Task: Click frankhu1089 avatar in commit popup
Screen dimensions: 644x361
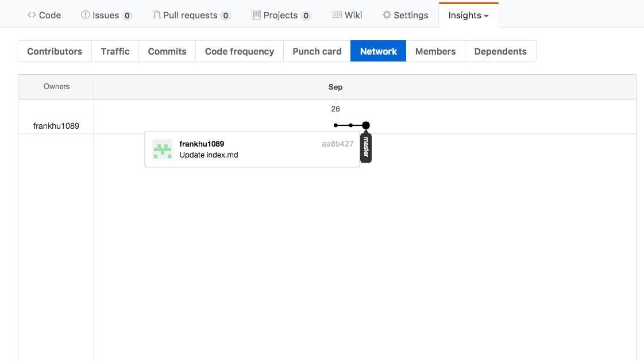Action: (x=162, y=149)
